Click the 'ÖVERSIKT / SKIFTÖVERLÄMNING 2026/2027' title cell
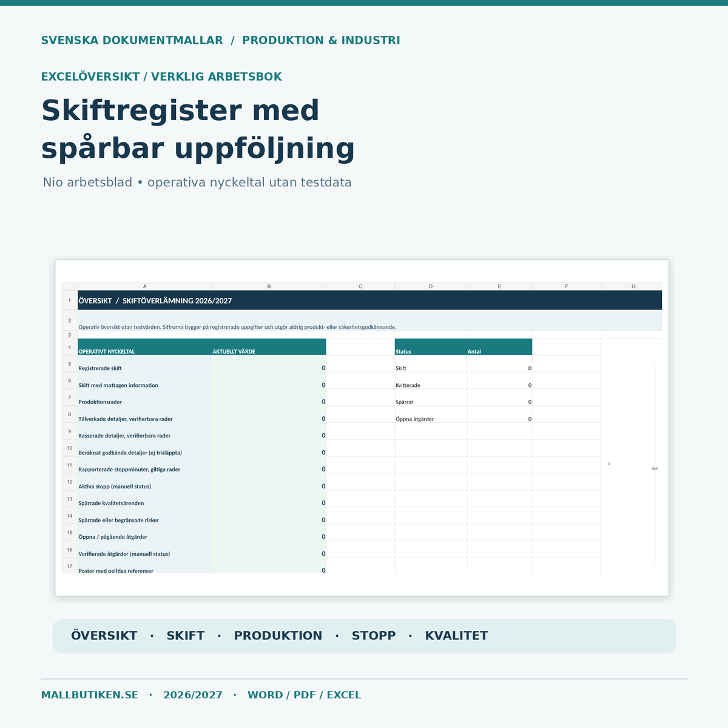728x728 pixels. (370, 300)
